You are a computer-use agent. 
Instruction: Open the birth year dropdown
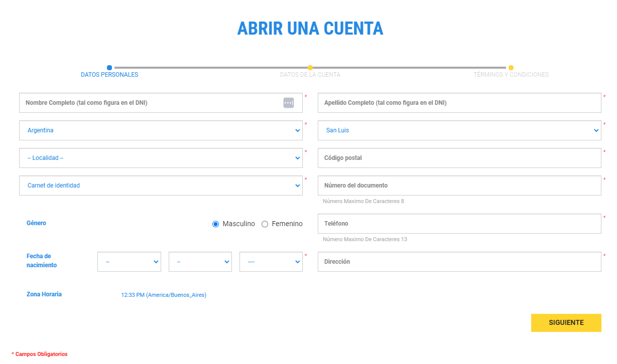271,261
